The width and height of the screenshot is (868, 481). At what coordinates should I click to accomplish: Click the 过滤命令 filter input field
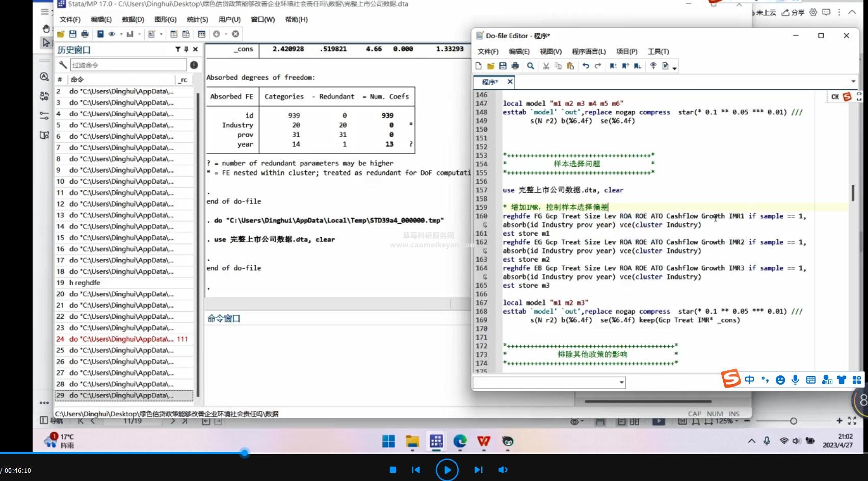128,65
